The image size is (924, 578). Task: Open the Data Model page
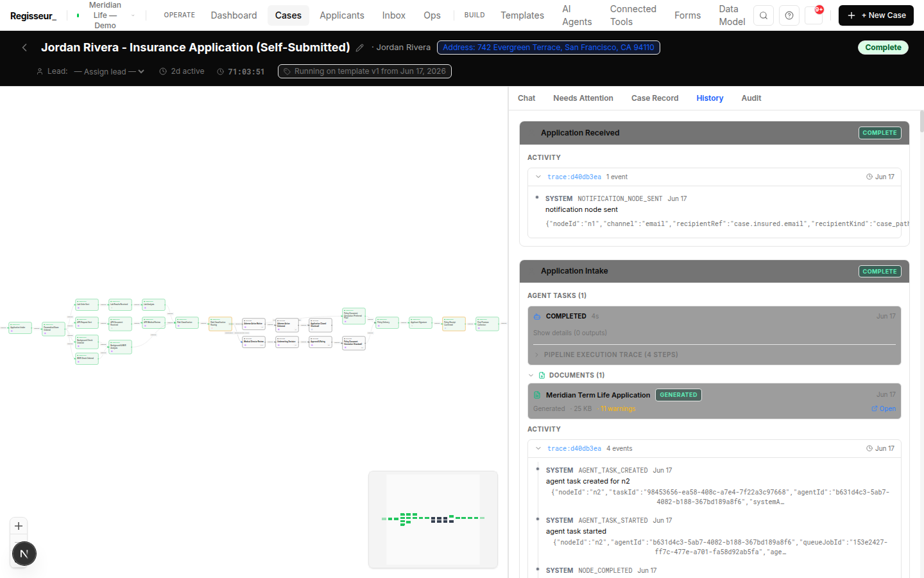click(x=732, y=15)
